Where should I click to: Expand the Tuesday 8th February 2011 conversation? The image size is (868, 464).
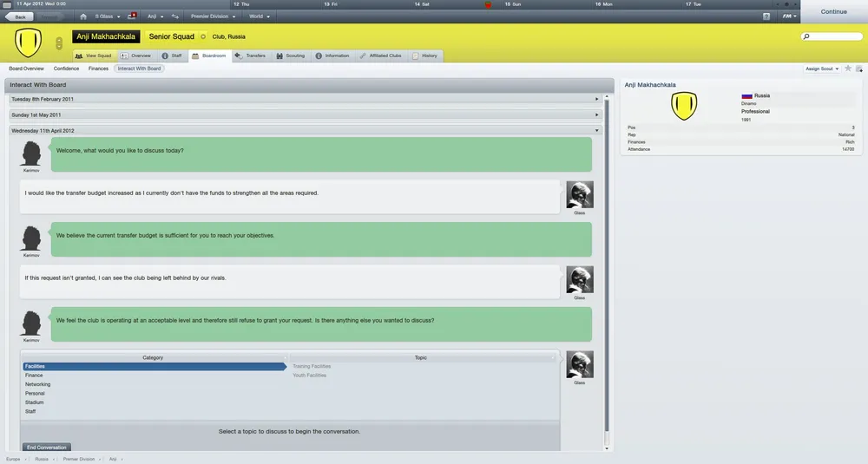click(x=304, y=99)
